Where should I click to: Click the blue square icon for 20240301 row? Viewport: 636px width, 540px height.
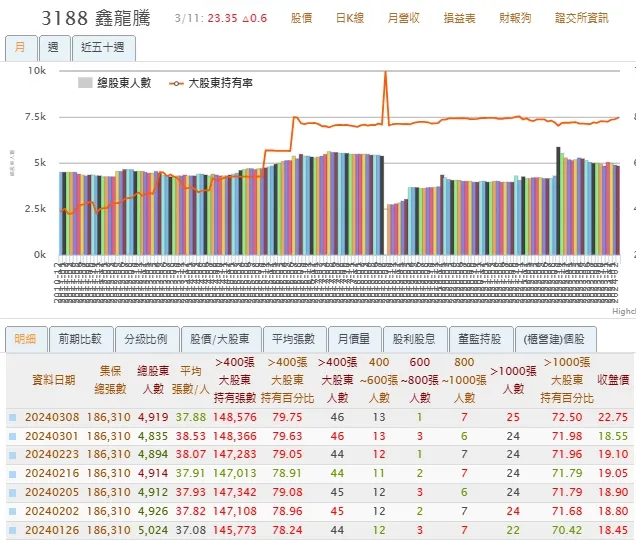(x=13, y=436)
